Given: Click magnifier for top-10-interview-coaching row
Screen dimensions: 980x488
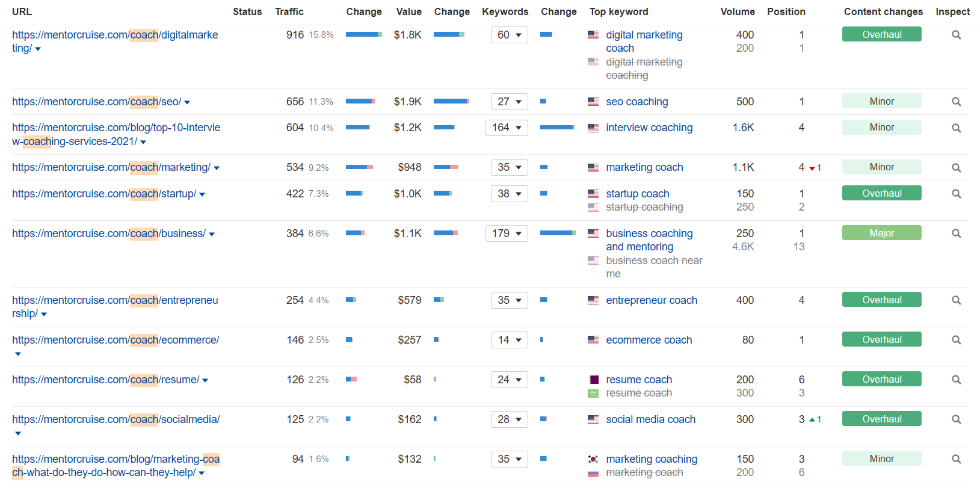Looking at the screenshot, I should [956, 128].
